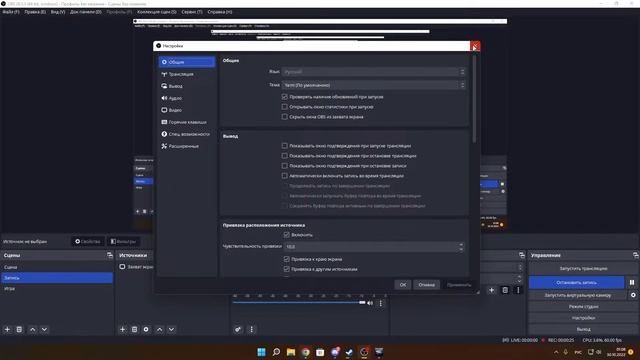
Task: Undock the Сцены panel via float icon
Action: 109,255
